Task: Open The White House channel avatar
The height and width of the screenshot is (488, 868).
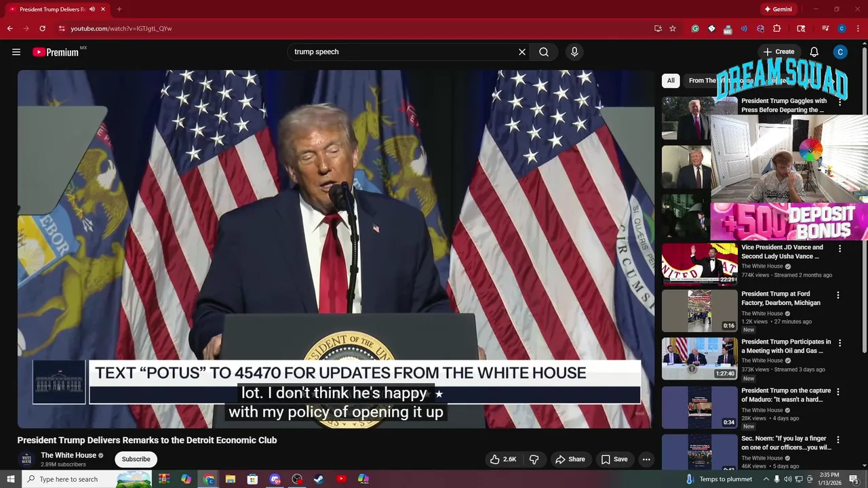Action: point(27,460)
